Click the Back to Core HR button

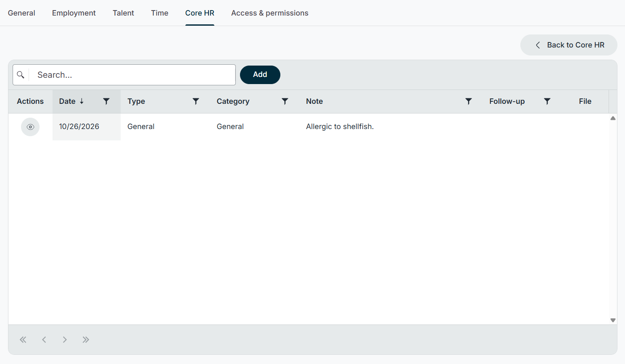click(569, 45)
